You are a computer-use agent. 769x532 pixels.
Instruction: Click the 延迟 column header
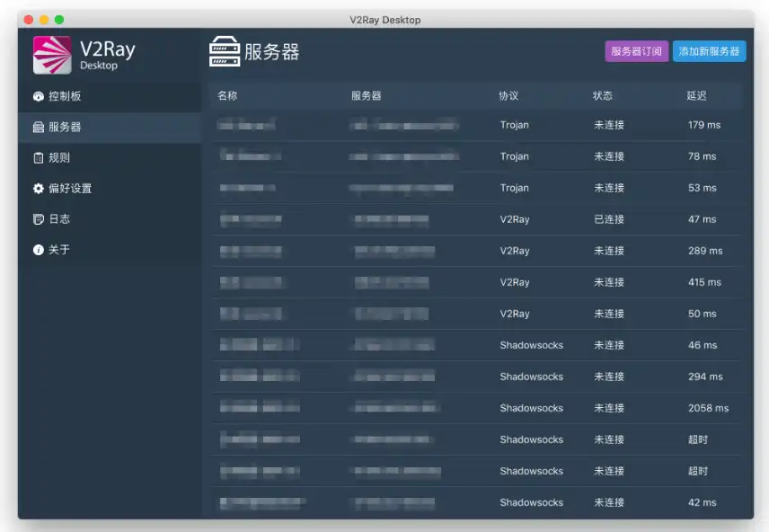point(696,95)
